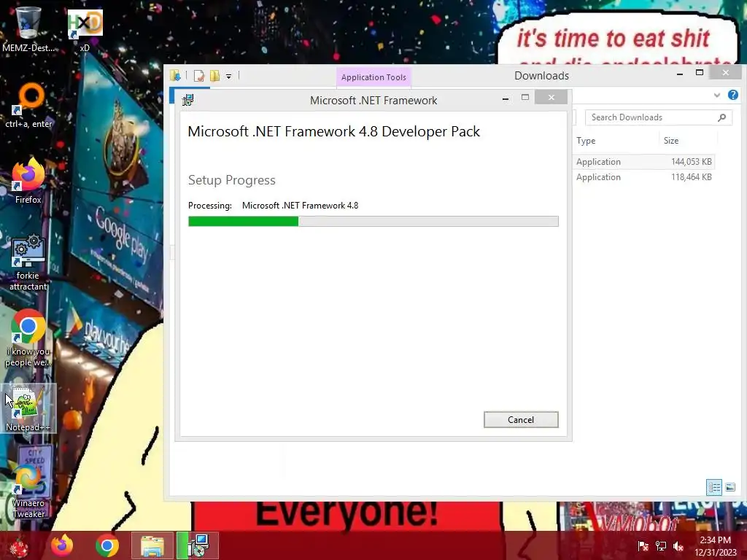Open Firefox from the taskbar
The height and width of the screenshot is (560, 747).
point(62,545)
